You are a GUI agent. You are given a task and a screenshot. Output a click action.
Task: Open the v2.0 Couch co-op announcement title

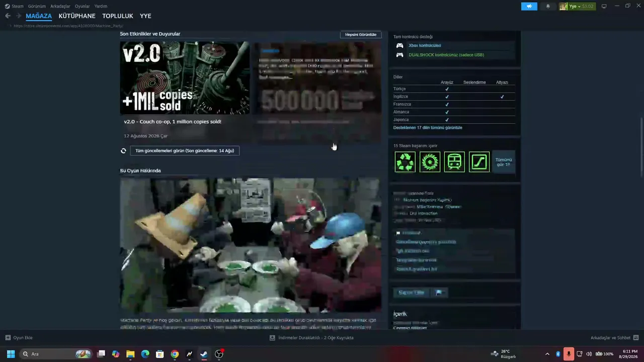[x=173, y=122]
